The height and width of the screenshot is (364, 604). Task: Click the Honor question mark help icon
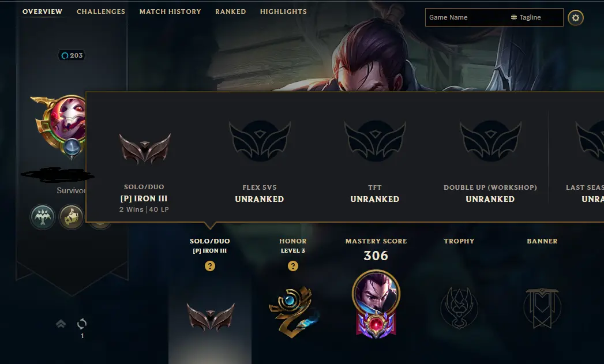coord(293,266)
